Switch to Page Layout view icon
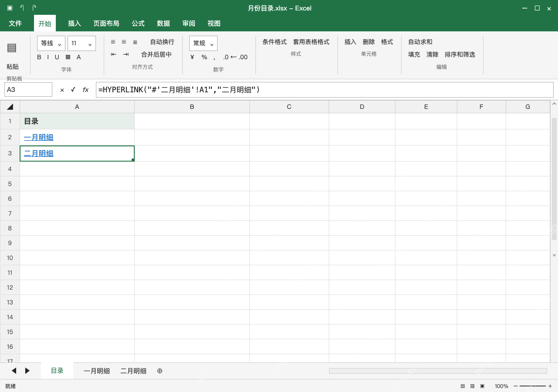Screen dimensions: 558x392 [472, 386]
